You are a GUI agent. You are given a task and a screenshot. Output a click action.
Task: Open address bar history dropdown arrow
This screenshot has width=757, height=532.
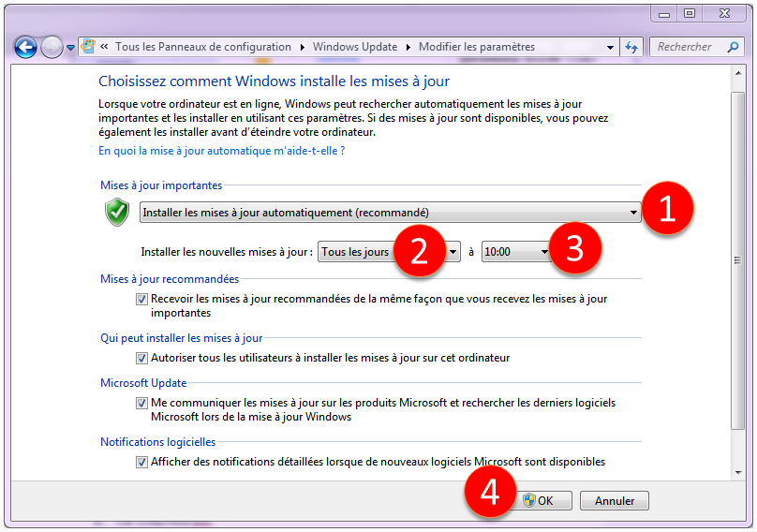tap(610, 48)
